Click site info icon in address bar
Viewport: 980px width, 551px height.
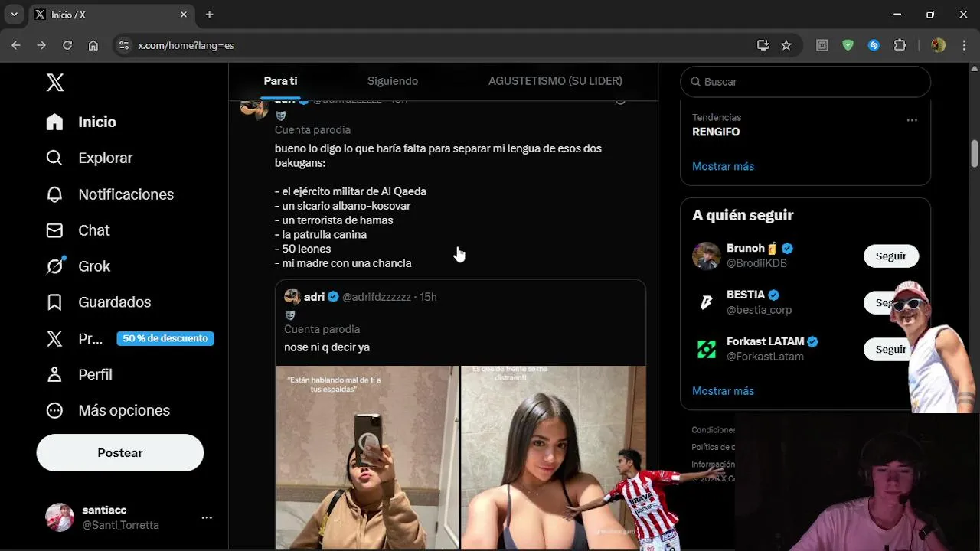pyautogui.click(x=123, y=45)
